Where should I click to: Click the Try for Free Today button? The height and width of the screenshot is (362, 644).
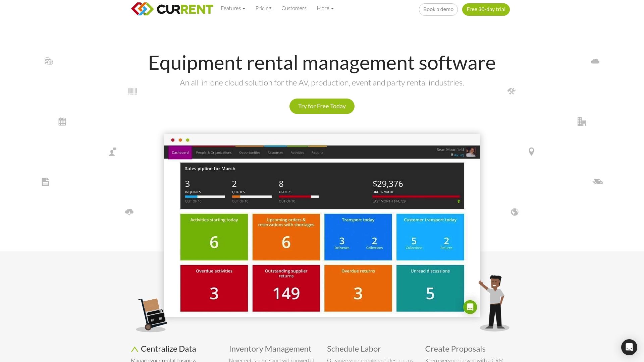coord(322,106)
